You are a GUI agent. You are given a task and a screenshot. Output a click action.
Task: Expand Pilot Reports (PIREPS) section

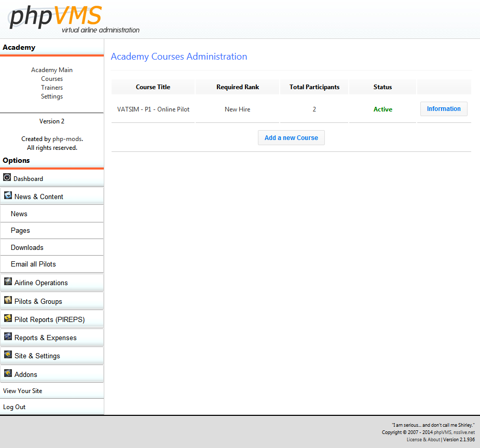pyautogui.click(x=52, y=319)
